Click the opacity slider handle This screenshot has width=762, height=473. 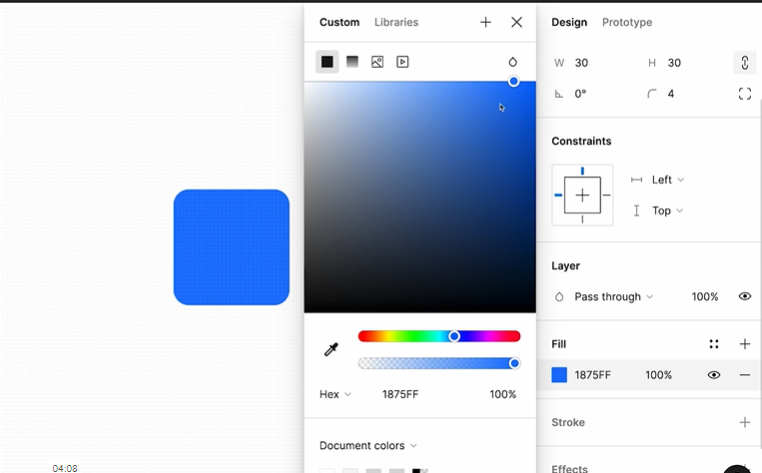coord(514,363)
